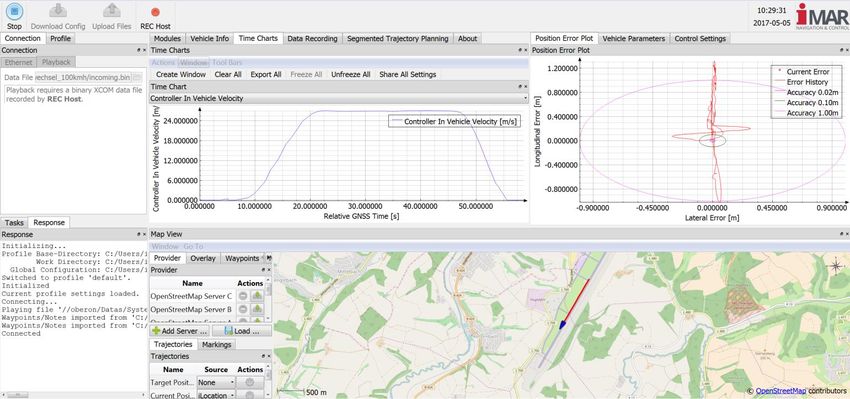Open the About tab
Image resolution: width=850 pixels, height=399 pixels.
tap(467, 38)
